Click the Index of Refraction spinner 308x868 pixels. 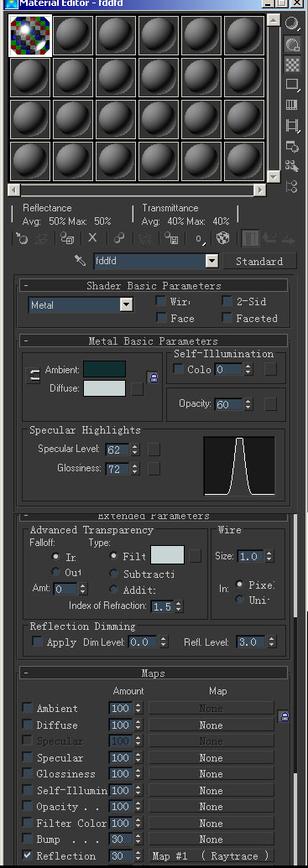click(179, 606)
